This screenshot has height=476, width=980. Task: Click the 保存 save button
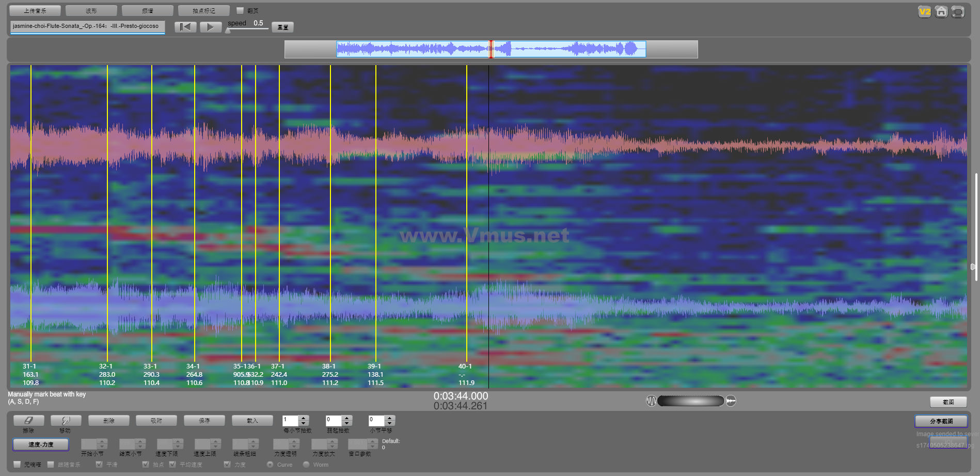click(x=204, y=421)
